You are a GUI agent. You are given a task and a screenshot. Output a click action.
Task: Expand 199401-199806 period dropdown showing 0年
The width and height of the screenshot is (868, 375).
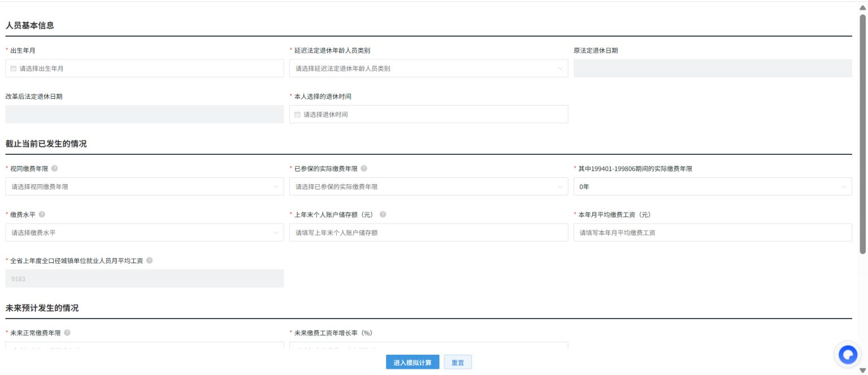click(x=713, y=186)
